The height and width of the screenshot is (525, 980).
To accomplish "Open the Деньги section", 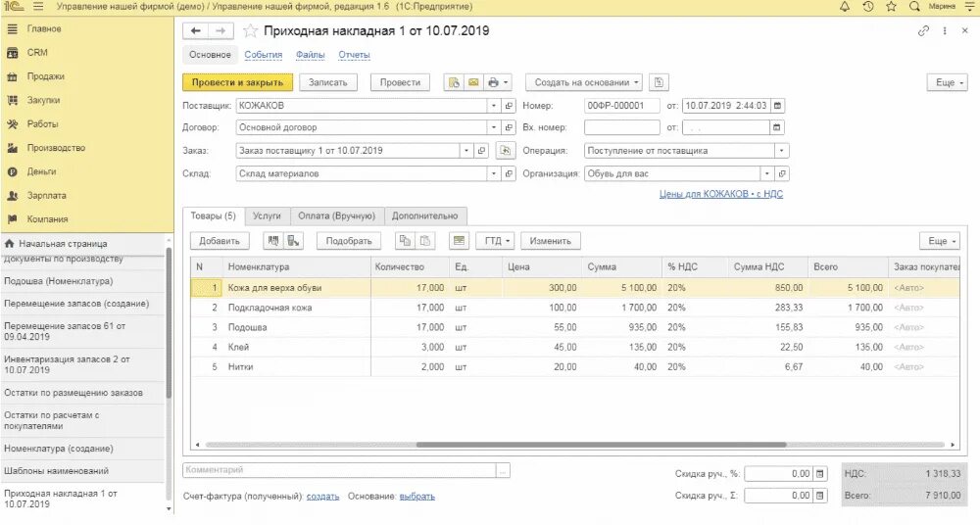I will tap(41, 171).
